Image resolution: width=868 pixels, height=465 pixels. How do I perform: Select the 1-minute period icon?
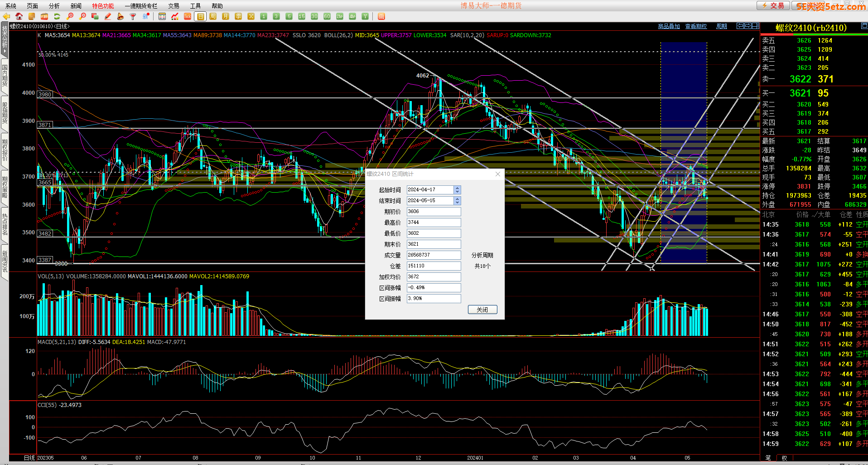pos(264,16)
